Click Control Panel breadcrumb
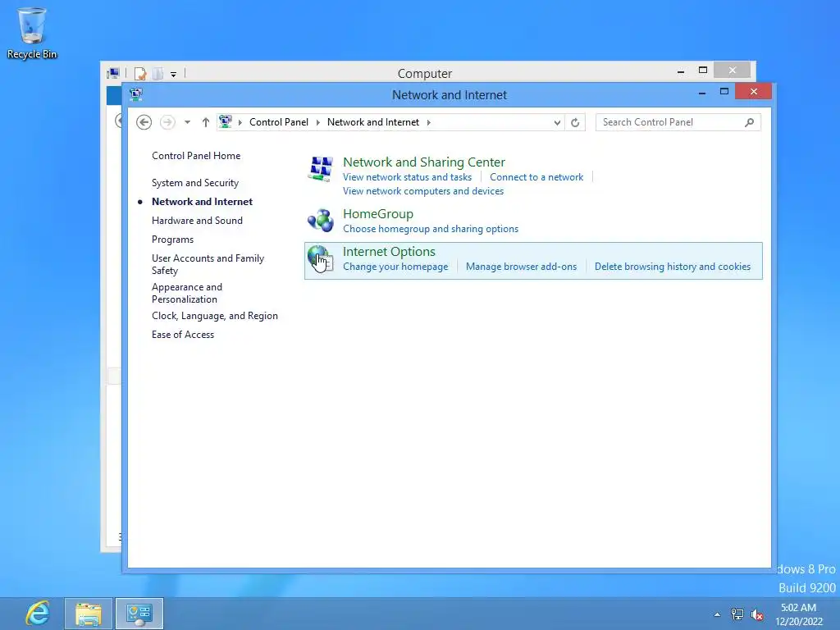The height and width of the screenshot is (630, 840). [x=279, y=122]
